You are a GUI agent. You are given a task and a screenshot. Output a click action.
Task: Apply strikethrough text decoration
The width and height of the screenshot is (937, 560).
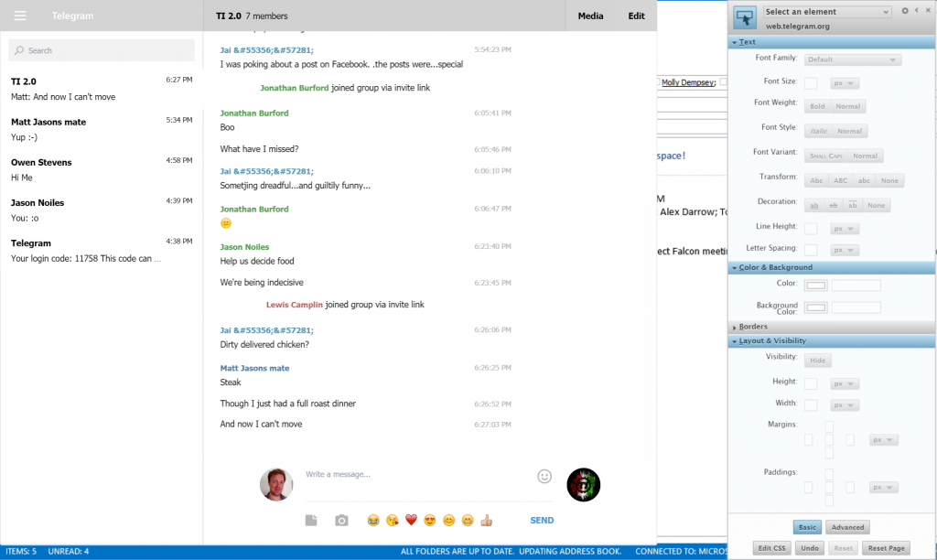833,206
